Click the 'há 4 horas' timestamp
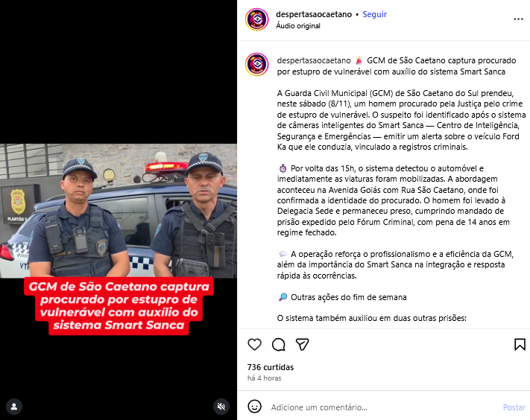Viewport: 530px width, 420px height. (265, 378)
